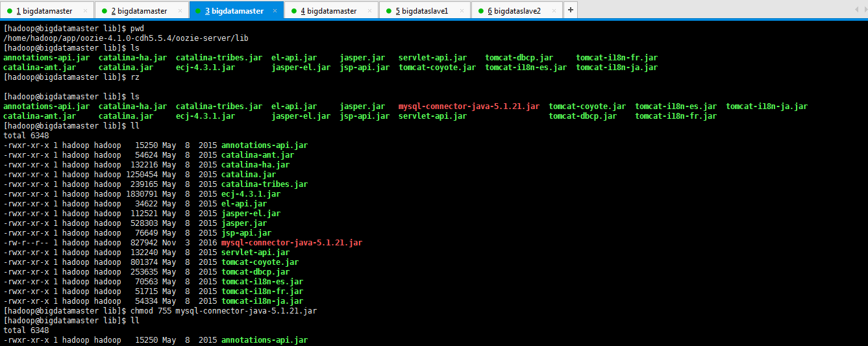Open the 5 bigdataslave1 session tab
This screenshot has width=868, height=346.
426,10
